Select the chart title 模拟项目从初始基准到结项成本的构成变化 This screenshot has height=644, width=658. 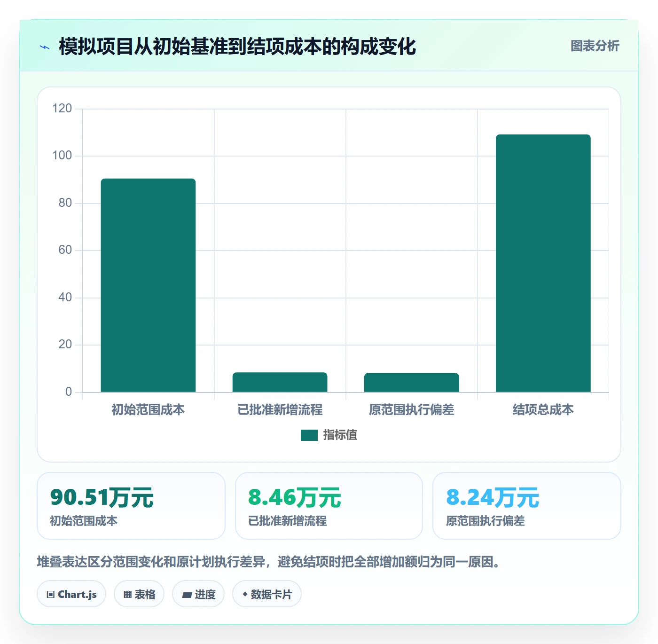[x=237, y=47]
